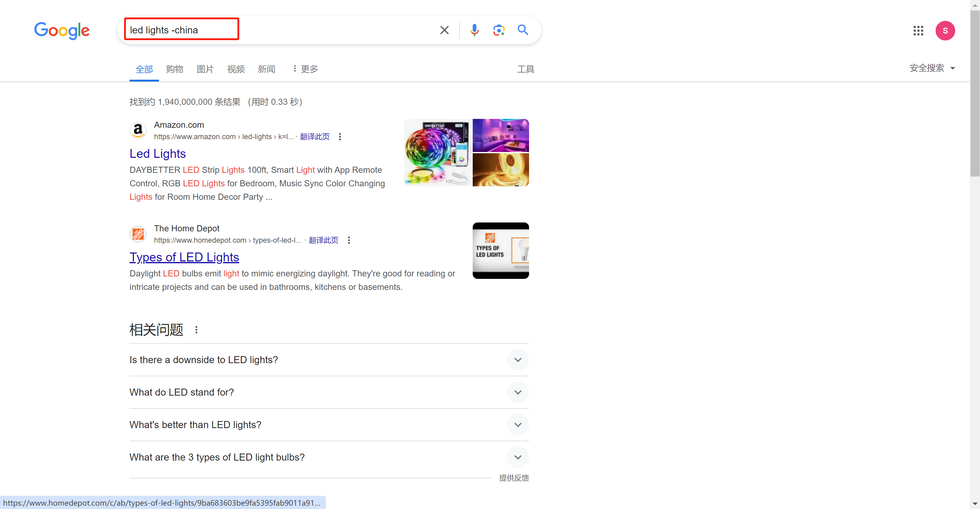
Task: Open the account avatar labeled S
Action: pos(945,30)
